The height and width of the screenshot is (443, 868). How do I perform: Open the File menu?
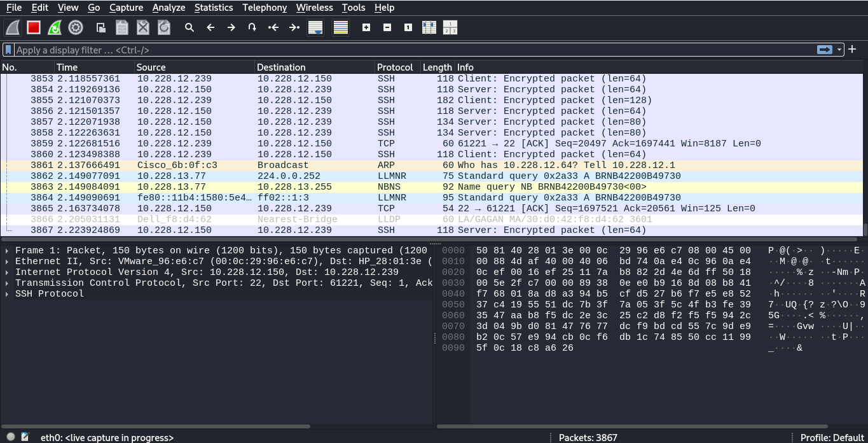click(14, 8)
